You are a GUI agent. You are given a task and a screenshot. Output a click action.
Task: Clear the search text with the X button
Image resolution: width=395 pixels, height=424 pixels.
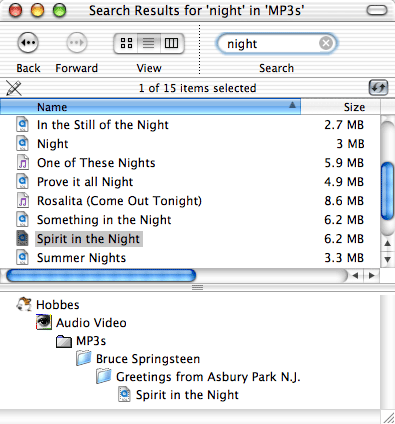tap(326, 43)
